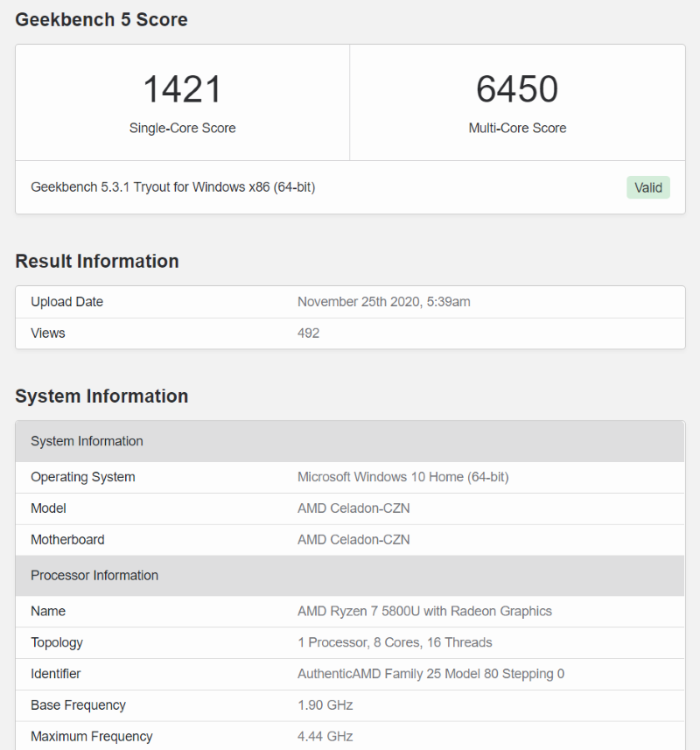The image size is (700, 750).
Task: Click the large System Information heading
Action: click(101, 396)
